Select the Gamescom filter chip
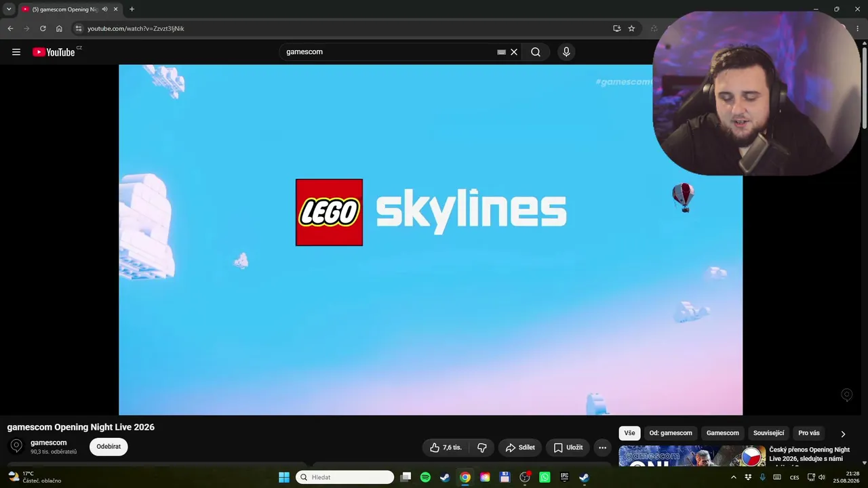This screenshot has width=868, height=488. click(723, 433)
